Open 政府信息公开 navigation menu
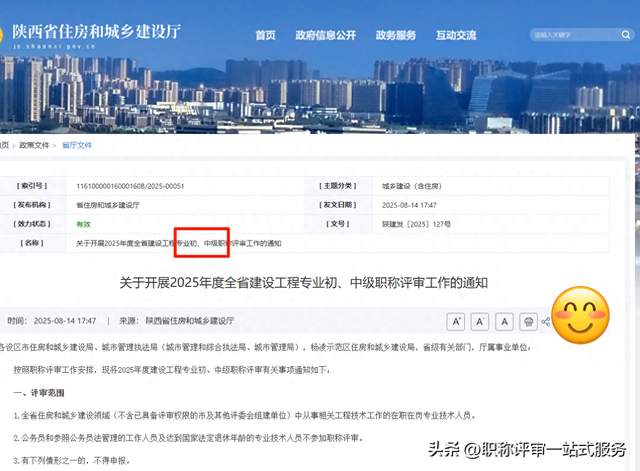 (x=326, y=35)
